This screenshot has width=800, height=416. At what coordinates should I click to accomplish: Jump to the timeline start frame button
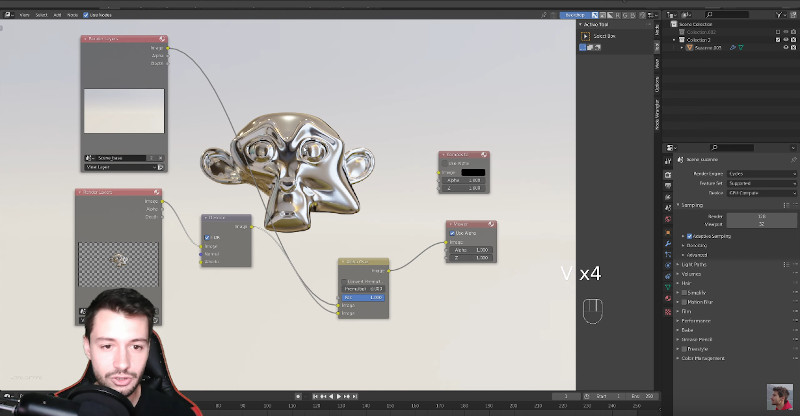click(315, 397)
